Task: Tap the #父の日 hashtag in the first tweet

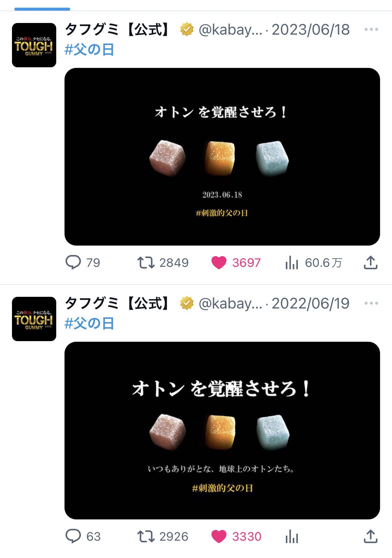Action: pyautogui.click(x=89, y=50)
